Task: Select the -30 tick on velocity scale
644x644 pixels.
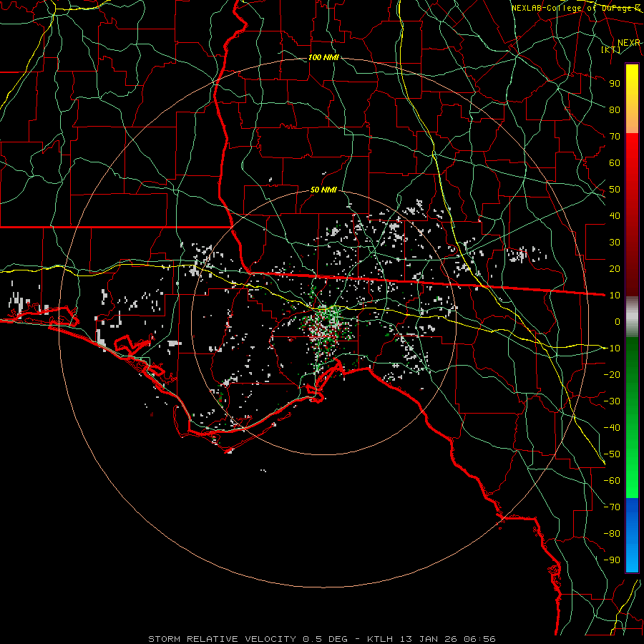Action: point(612,401)
